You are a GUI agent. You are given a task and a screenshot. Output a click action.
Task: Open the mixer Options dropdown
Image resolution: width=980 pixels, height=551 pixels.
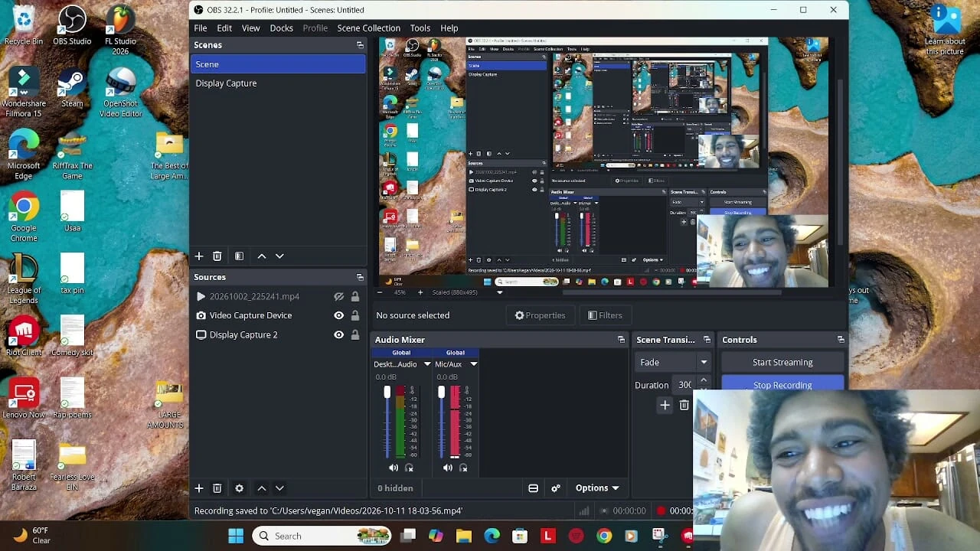coord(597,487)
